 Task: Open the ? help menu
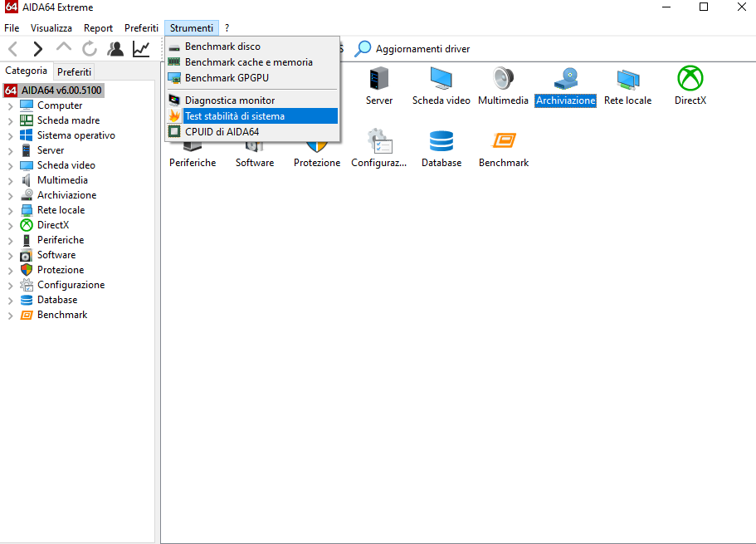pyautogui.click(x=227, y=28)
